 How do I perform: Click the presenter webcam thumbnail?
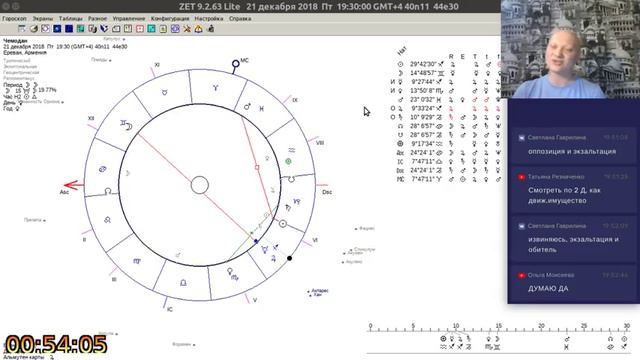pos(570,49)
